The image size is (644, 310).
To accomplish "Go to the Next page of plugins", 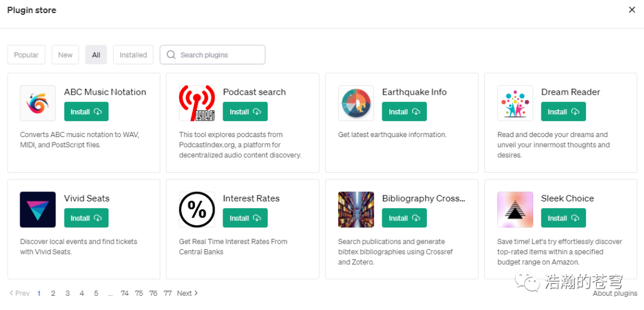I will tap(187, 293).
